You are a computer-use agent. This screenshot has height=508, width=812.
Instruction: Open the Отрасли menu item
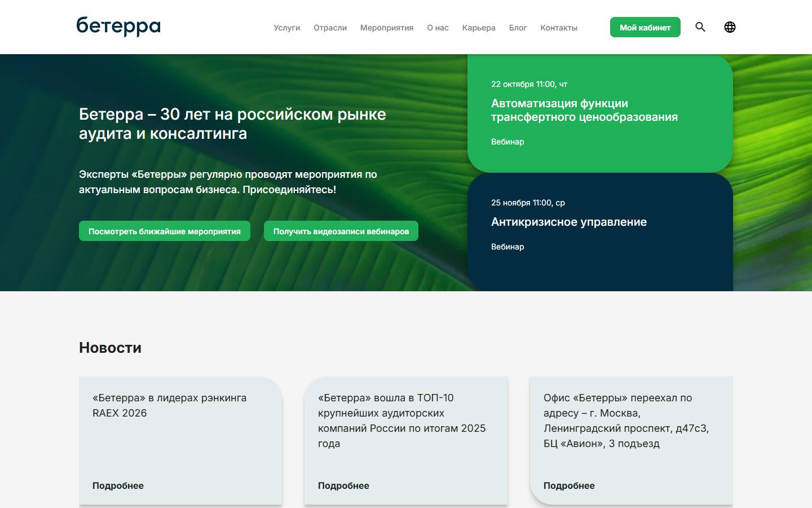coord(330,28)
